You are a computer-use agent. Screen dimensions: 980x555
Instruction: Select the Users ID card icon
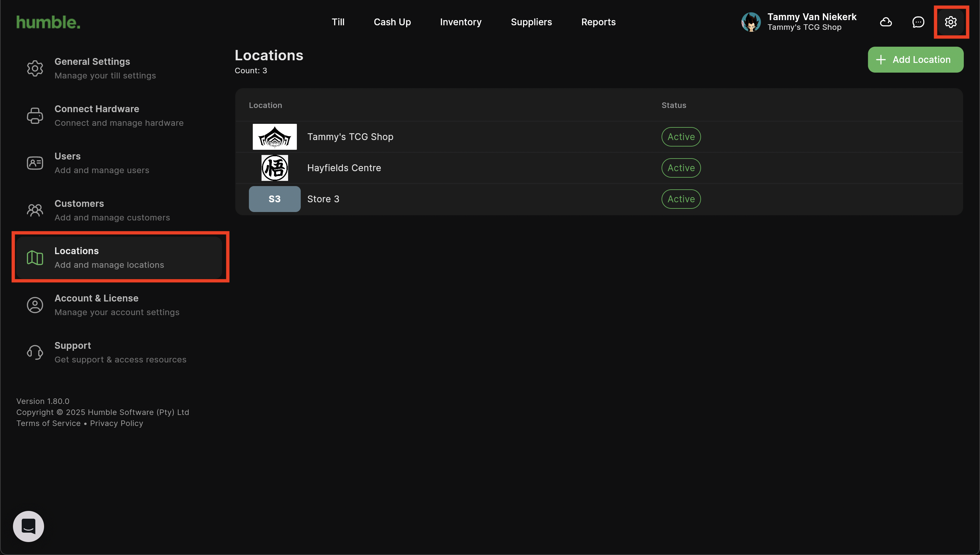click(x=35, y=163)
